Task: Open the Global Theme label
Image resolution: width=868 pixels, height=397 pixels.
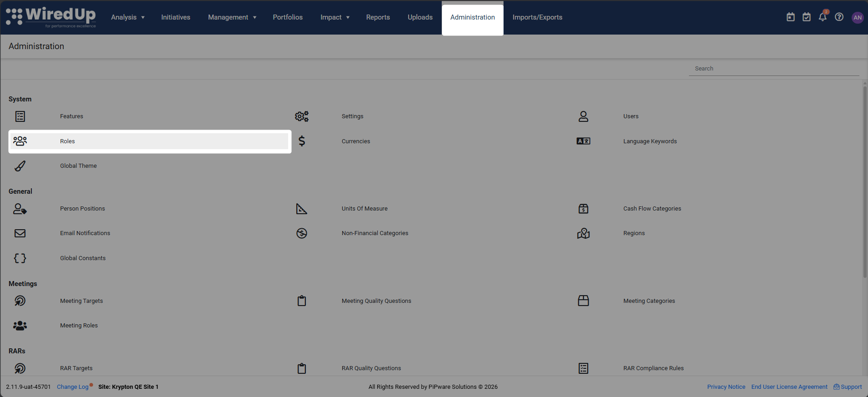Action: [78, 166]
